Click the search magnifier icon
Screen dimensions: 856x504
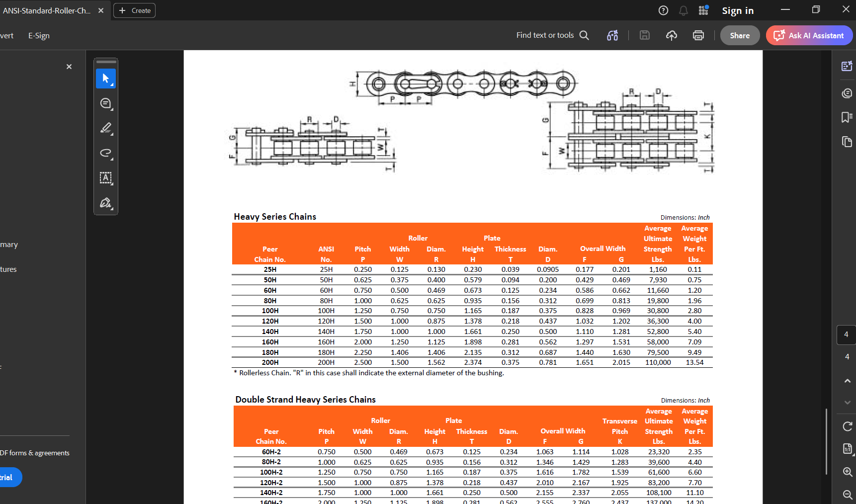click(584, 35)
